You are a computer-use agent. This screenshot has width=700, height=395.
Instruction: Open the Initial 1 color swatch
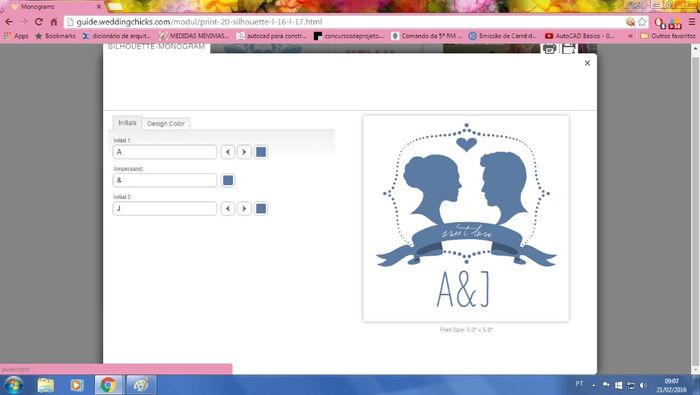click(261, 152)
